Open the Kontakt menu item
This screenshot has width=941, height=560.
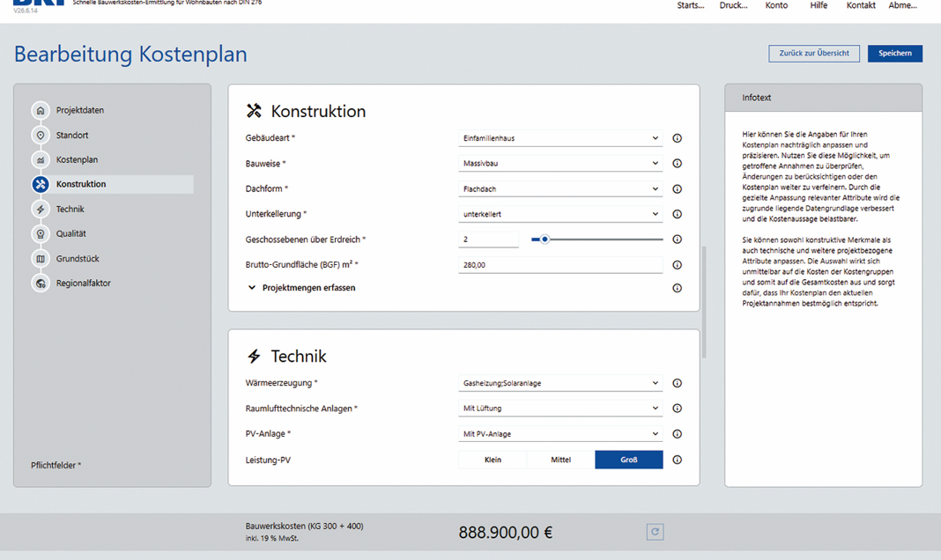(x=861, y=5)
